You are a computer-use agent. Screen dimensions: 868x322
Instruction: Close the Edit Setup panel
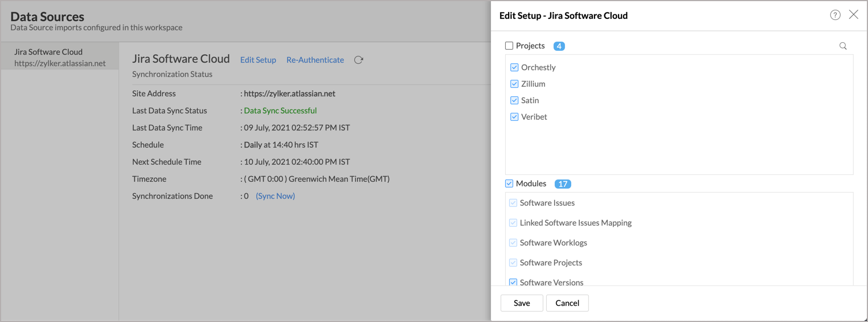[853, 15]
